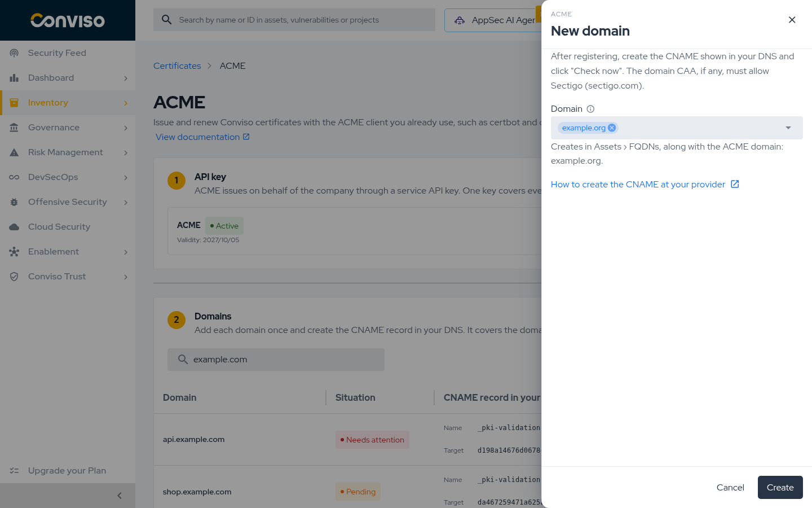The image size is (812, 508).
Task: Click the AppSec AI Agent button
Action: pyautogui.click(x=493, y=20)
